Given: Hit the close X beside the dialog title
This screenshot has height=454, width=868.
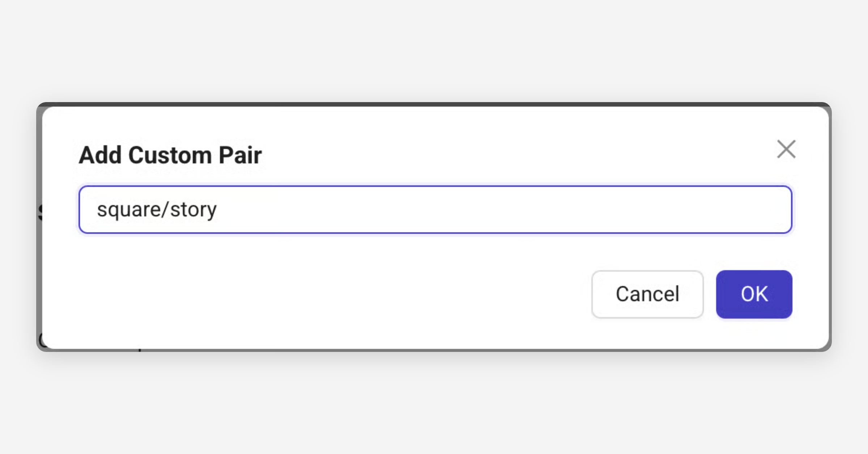Looking at the screenshot, I should coord(786,149).
